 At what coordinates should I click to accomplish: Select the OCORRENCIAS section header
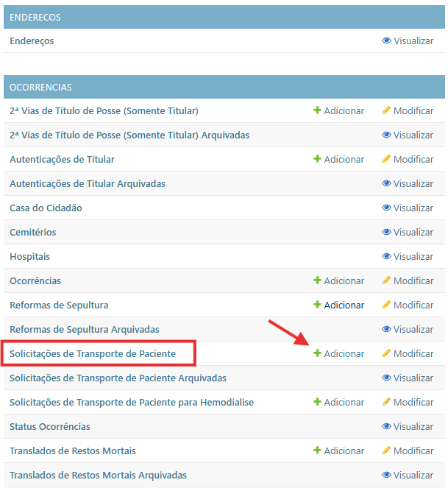pos(40,87)
